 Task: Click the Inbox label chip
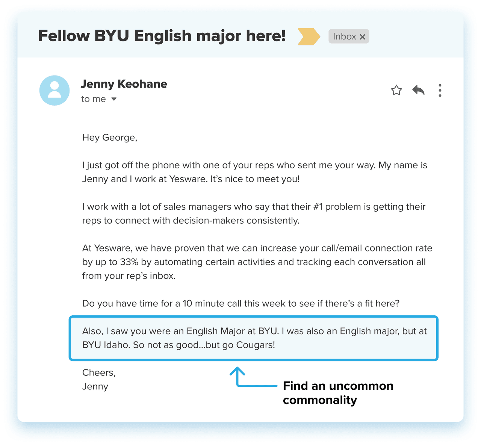344,36
